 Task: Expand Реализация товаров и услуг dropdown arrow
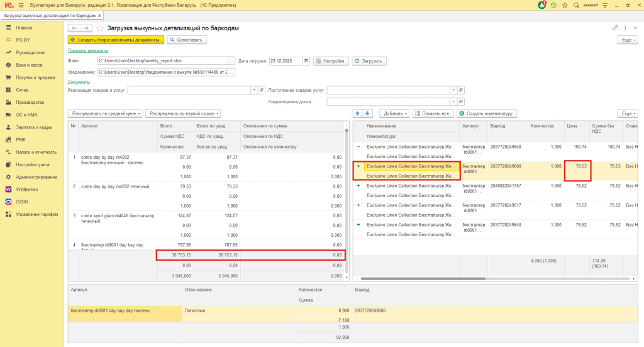point(253,90)
